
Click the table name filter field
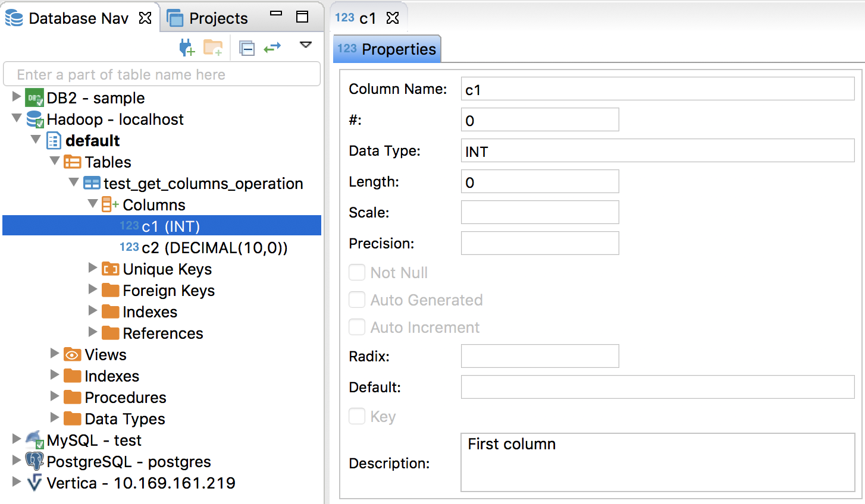[162, 74]
